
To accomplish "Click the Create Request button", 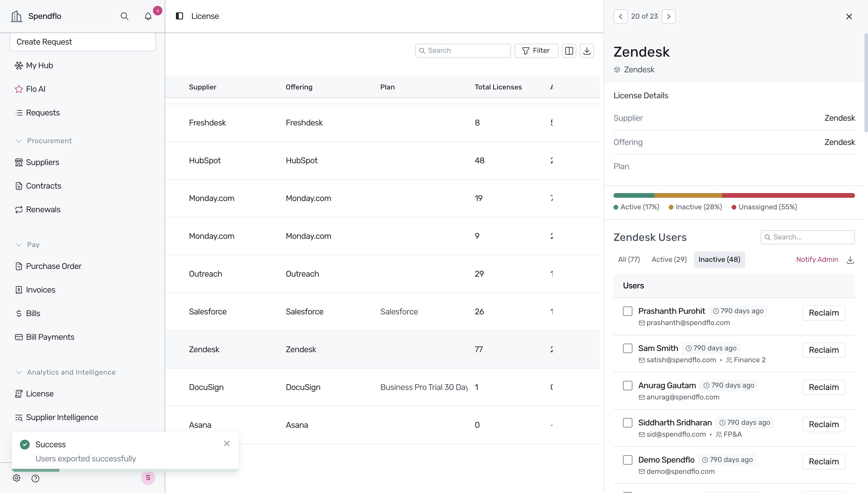I will (x=83, y=42).
